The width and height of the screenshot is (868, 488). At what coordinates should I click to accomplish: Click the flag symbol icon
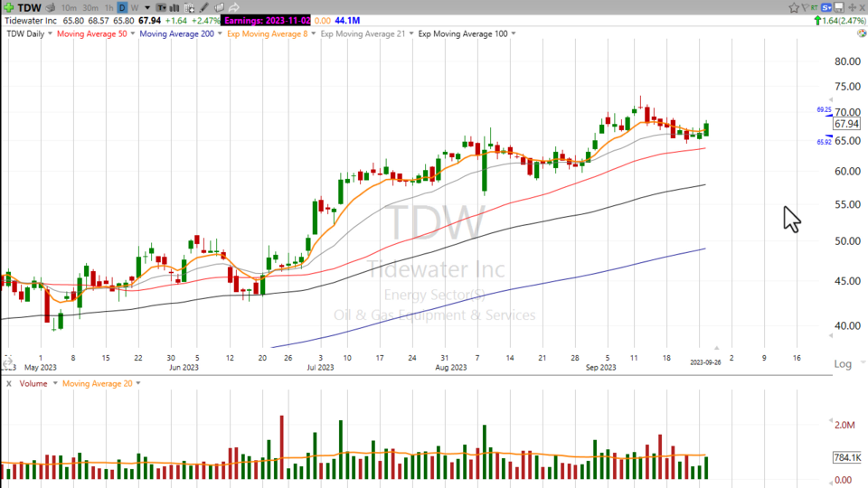pos(805,7)
